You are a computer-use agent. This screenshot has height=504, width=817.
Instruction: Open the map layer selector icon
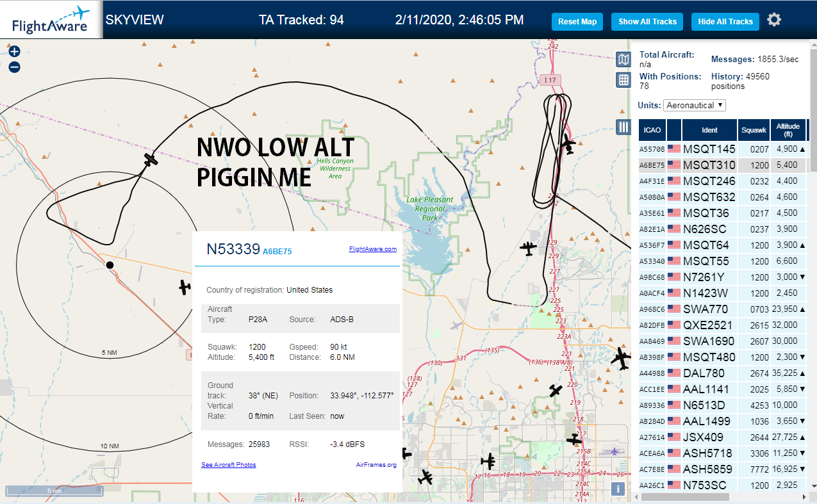coord(623,60)
